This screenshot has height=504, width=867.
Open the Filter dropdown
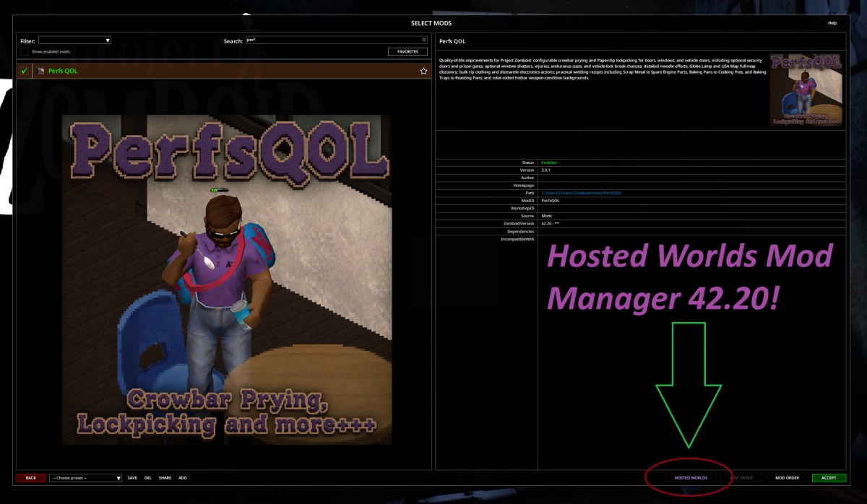click(74, 40)
